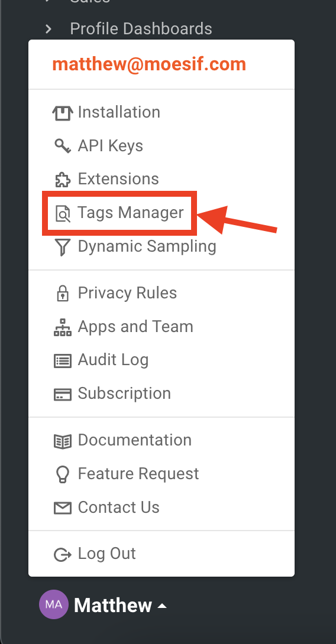This screenshot has width=336, height=644.
Task: Click the Installation box icon
Action: (x=63, y=112)
